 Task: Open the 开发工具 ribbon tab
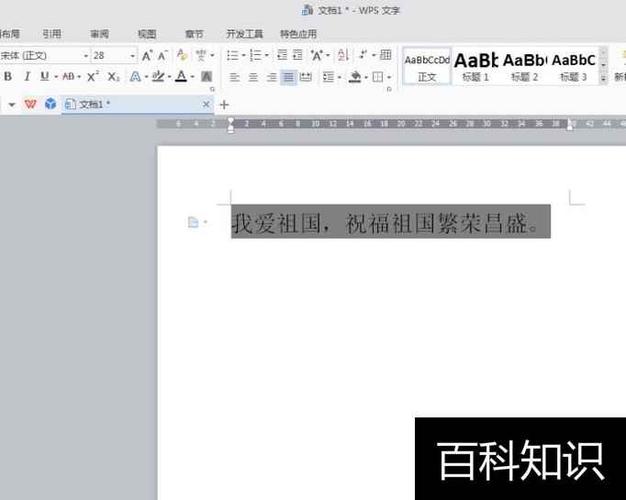[245, 34]
